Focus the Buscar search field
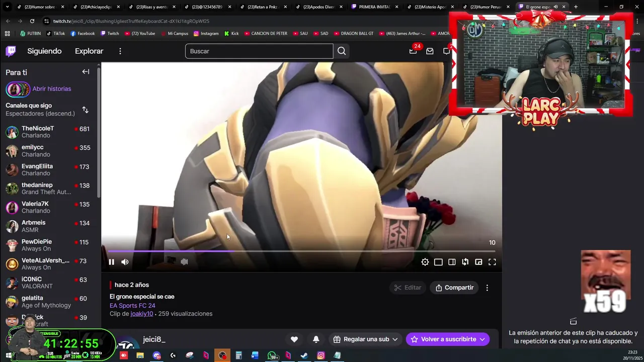Image resolution: width=644 pixels, height=362 pixels. coord(259,51)
